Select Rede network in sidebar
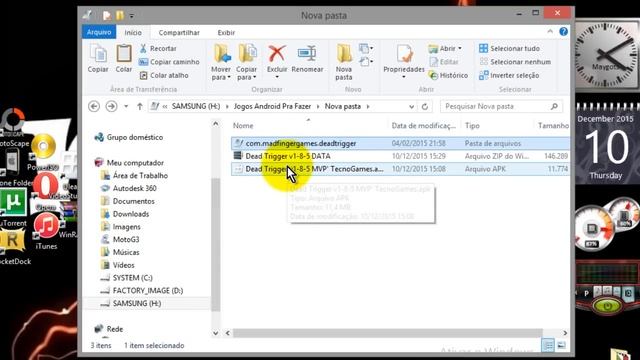The image size is (640, 360). pyautogui.click(x=109, y=329)
